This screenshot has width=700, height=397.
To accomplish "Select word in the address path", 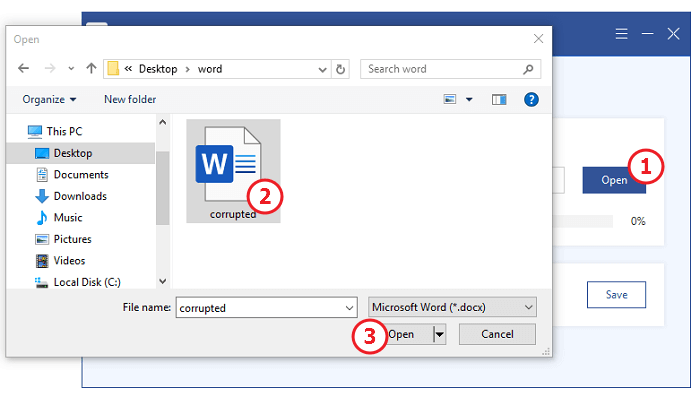I will (x=210, y=69).
